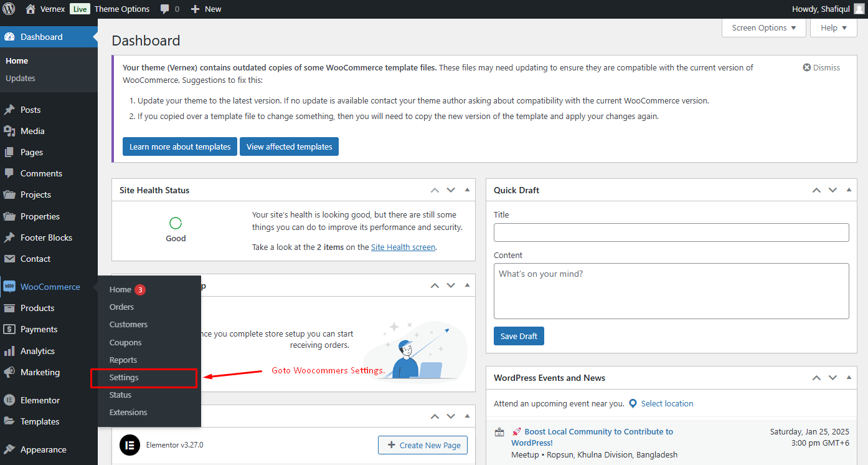This screenshot has height=465, width=868.
Task: Click the Marketing megaphone icon
Action: (x=9, y=372)
